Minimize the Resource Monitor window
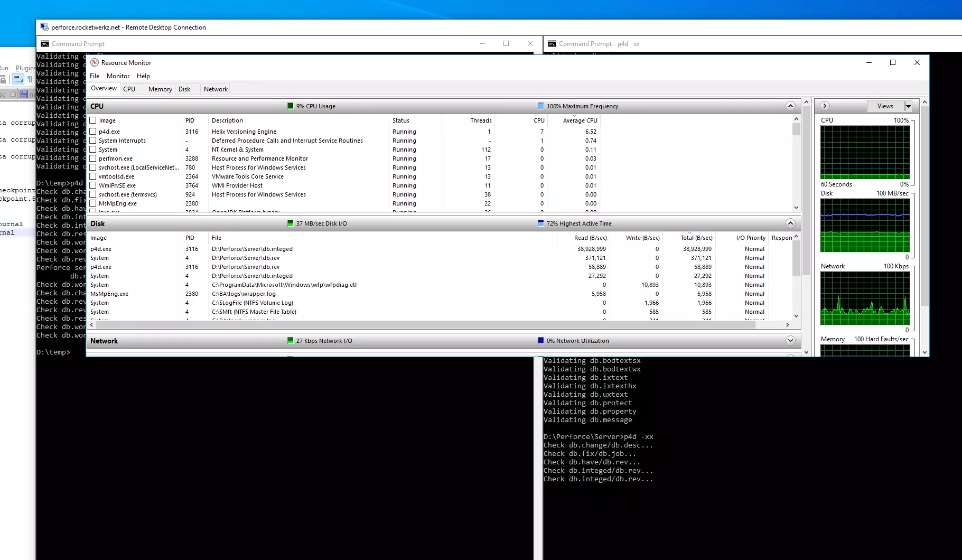962x560 pixels. [868, 62]
